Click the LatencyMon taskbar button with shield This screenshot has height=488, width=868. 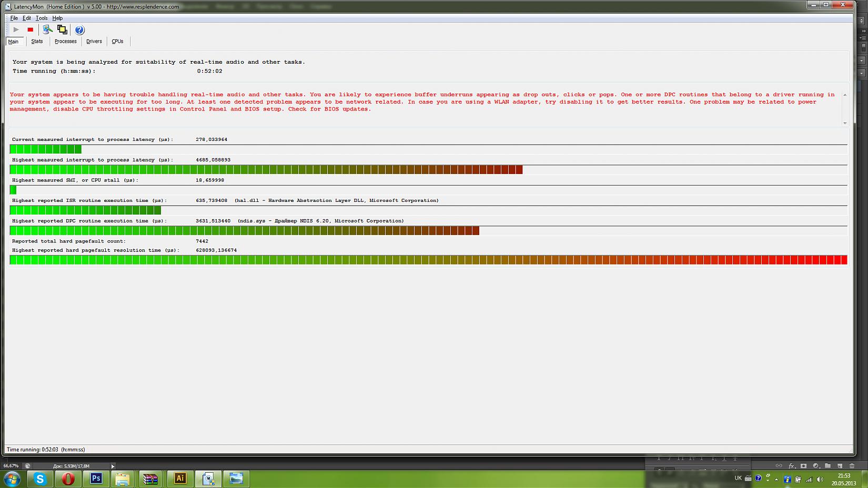(208, 479)
